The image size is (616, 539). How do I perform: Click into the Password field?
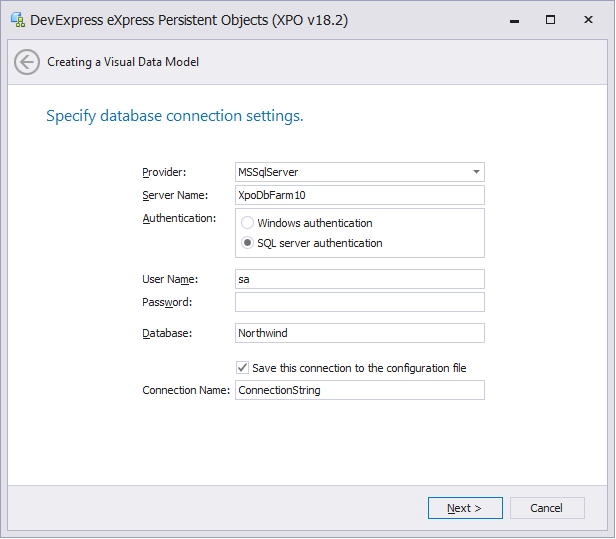pos(359,302)
